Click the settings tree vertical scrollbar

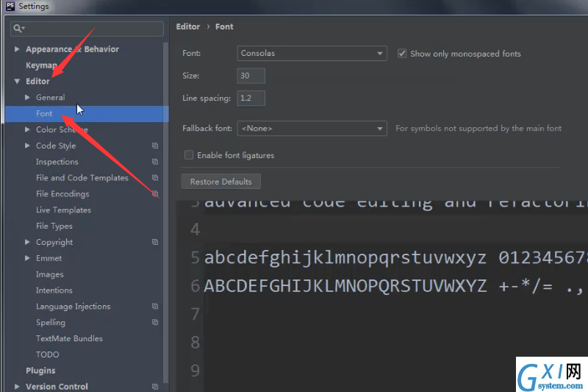(165, 214)
